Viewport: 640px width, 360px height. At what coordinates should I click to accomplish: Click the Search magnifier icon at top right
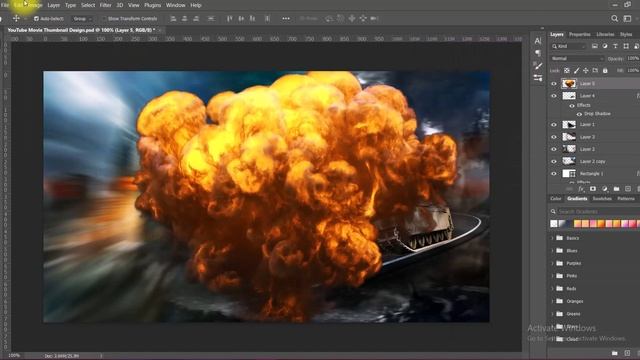coord(615,18)
